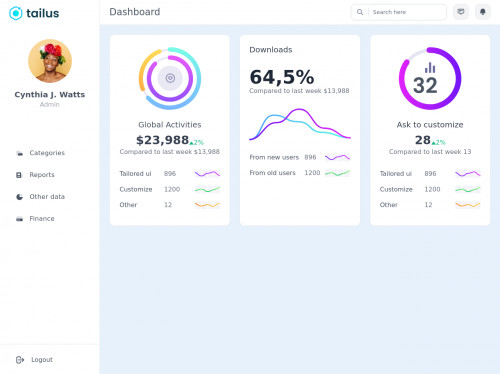The height and width of the screenshot is (374, 500).
Task: Click Other row in Ask to customize
Action: point(430,205)
